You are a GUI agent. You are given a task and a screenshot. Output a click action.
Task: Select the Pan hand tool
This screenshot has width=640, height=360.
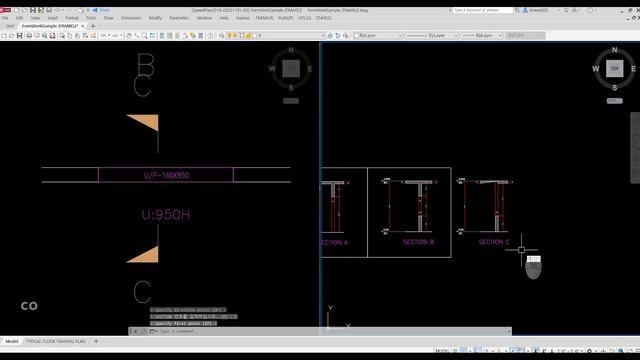129,36
